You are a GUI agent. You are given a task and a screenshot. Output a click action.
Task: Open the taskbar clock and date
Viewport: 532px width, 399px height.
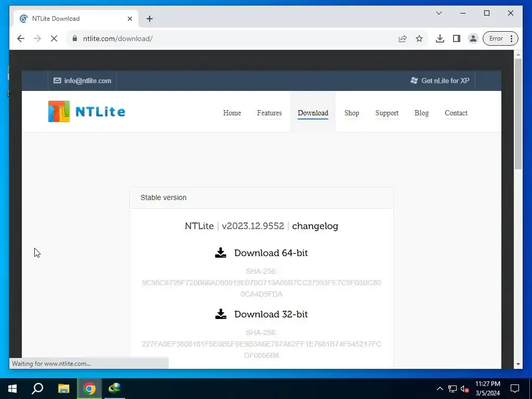click(487, 389)
